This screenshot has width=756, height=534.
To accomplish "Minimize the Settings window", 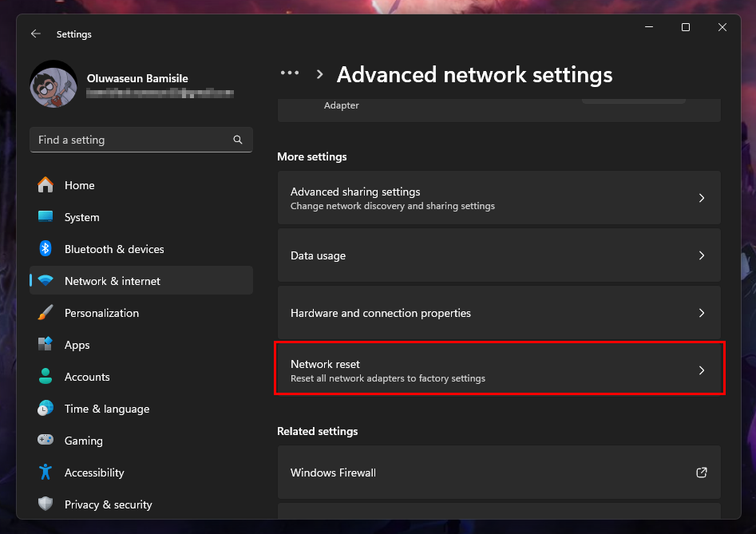I will click(649, 27).
